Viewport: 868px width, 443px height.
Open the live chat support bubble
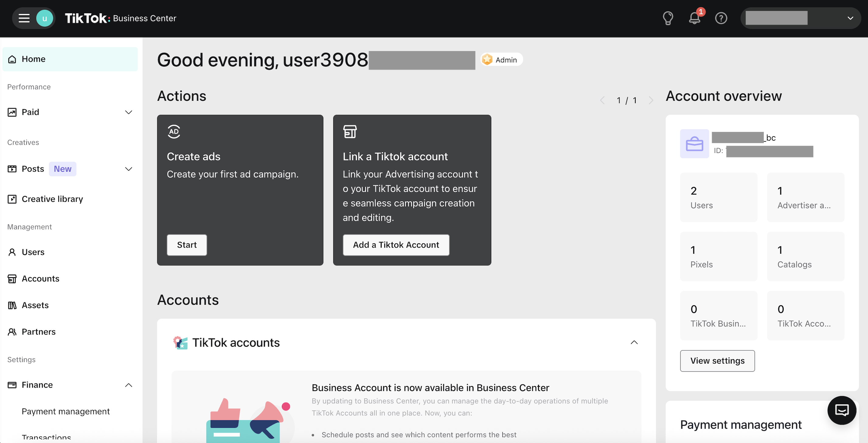(841, 410)
